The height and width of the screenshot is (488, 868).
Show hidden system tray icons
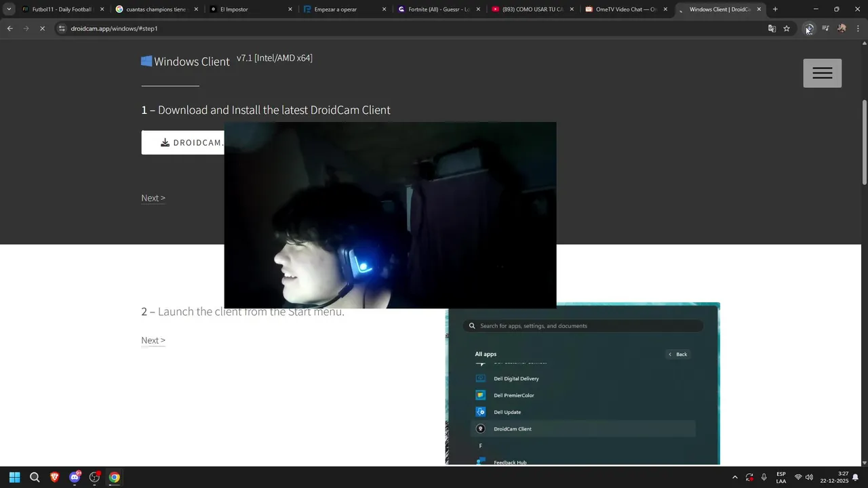coord(734,477)
